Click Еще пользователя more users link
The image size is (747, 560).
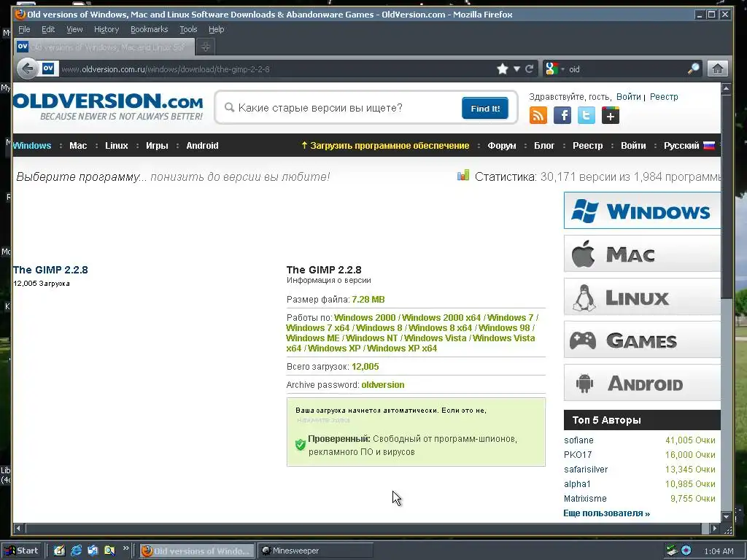[606, 513]
